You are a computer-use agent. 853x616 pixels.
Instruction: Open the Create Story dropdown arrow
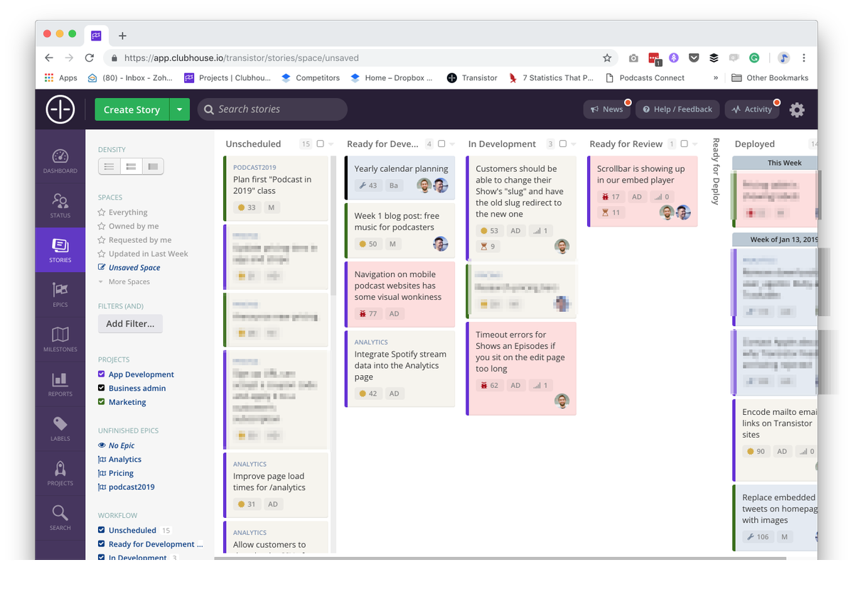click(x=180, y=109)
